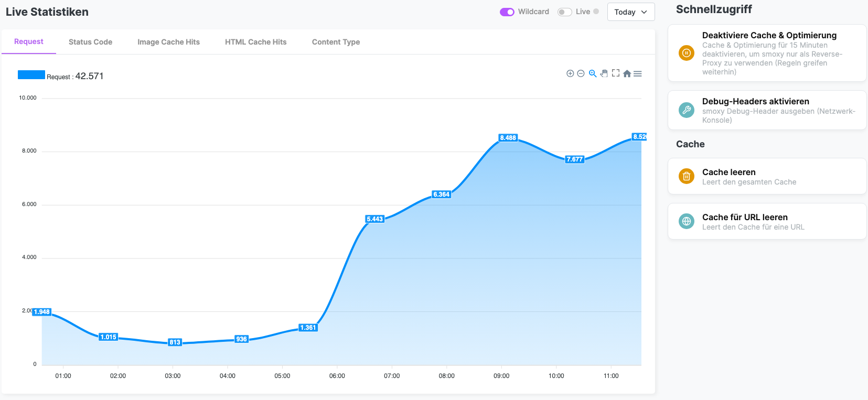The height and width of the screenshot is (400, 868).
Task: Click the wrench Debug-Headers icon
Action: click(x=687, y=110)
